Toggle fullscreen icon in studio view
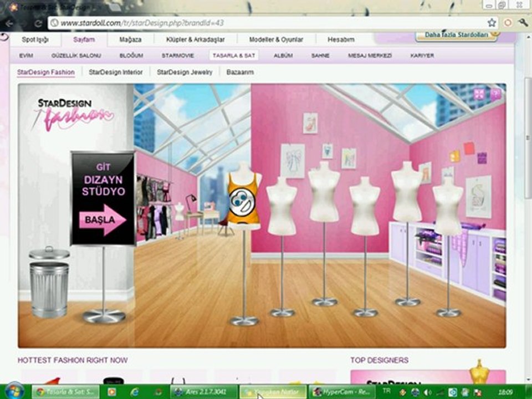The image size is (532, 399). pyautogui.click(x=479, y=94)
